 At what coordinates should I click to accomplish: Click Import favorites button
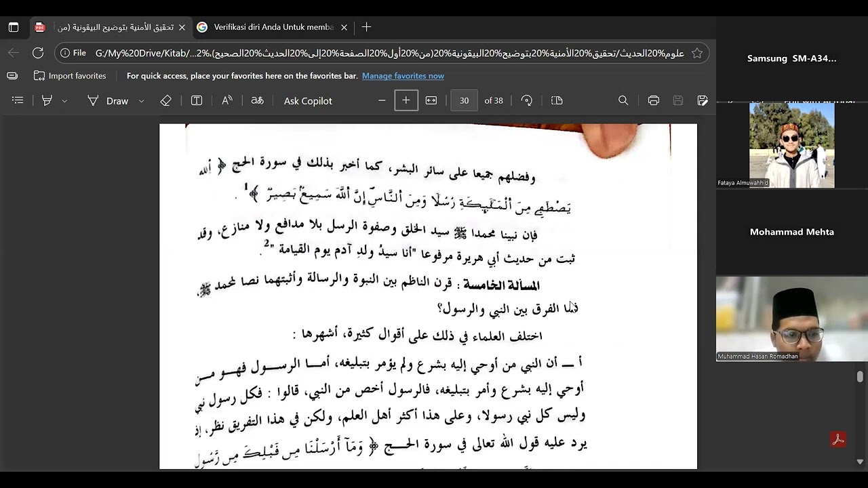tap(71, 76)
